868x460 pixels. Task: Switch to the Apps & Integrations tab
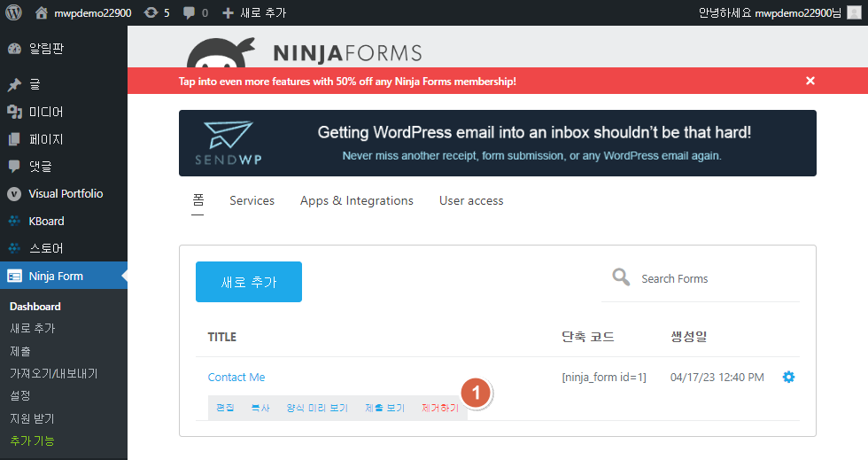click(356, 200)
